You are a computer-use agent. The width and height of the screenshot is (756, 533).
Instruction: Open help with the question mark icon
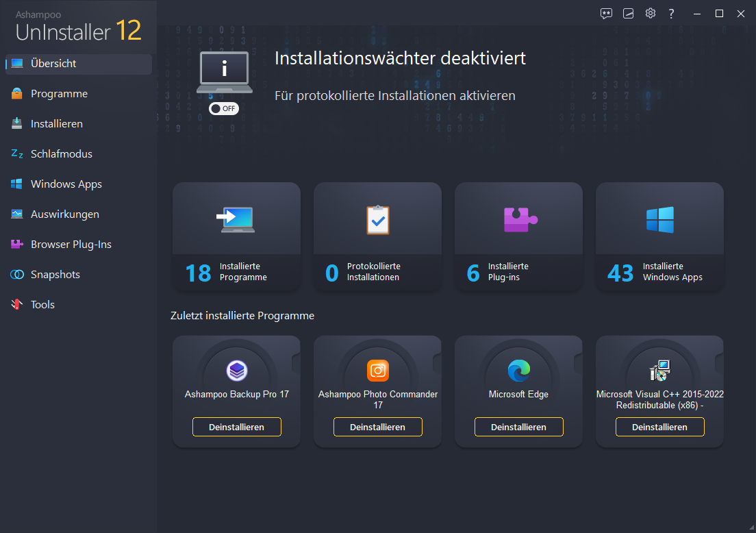[671, 14]
